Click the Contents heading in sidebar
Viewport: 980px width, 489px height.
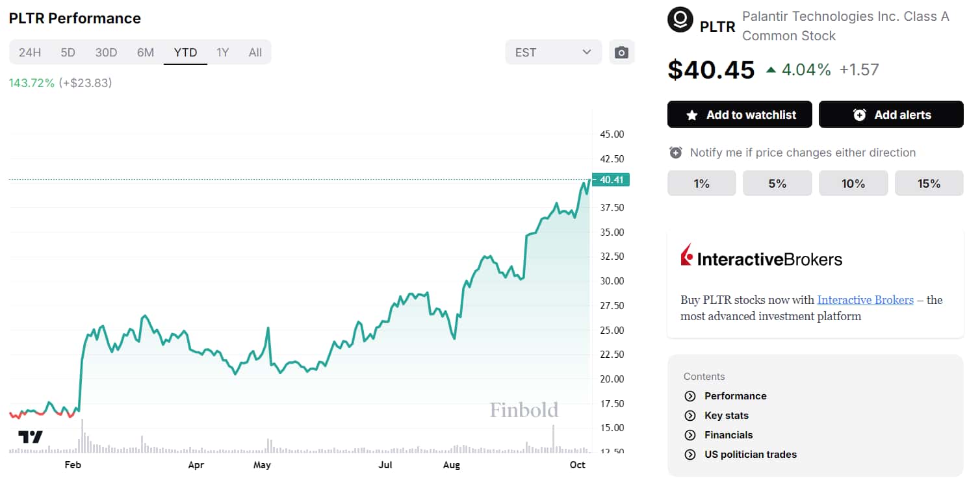tap(704, 377)
